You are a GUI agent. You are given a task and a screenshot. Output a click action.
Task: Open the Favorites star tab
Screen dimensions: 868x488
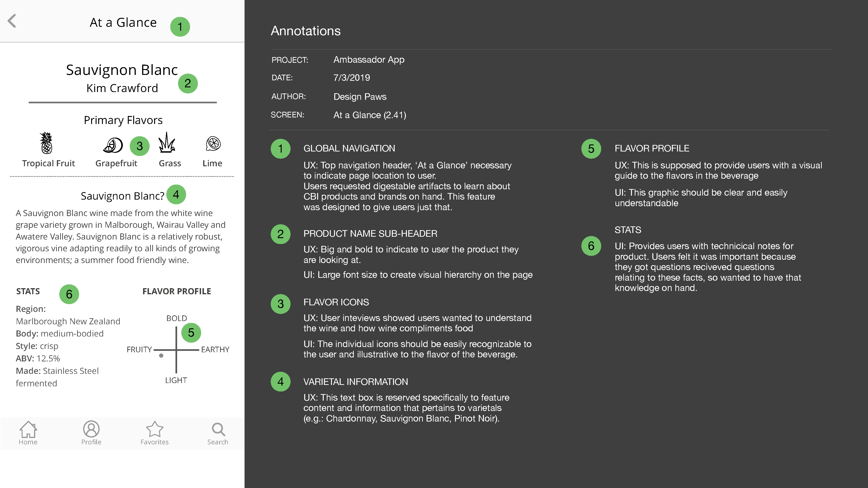[155, 434]
